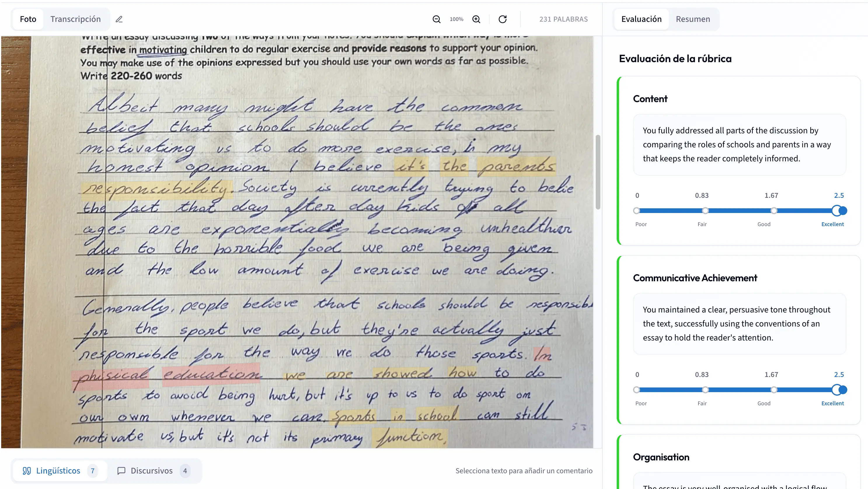Set Communicative Achievement to Good 1.67
The height and width of the screenshot is (489, 868).
pyautogui.click(x=774, y=390)
